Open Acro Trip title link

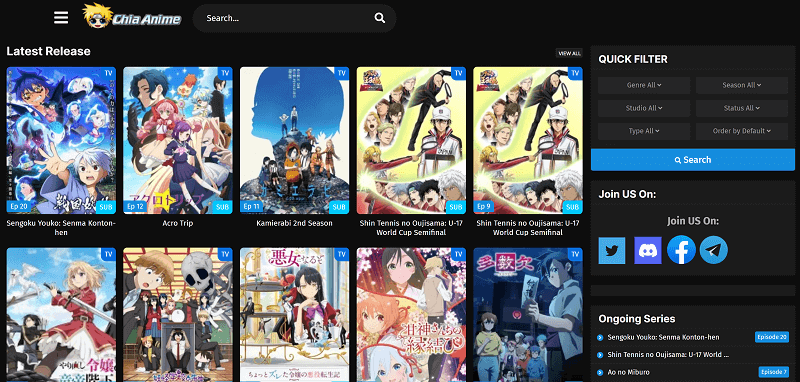click(x=178, y=223)
